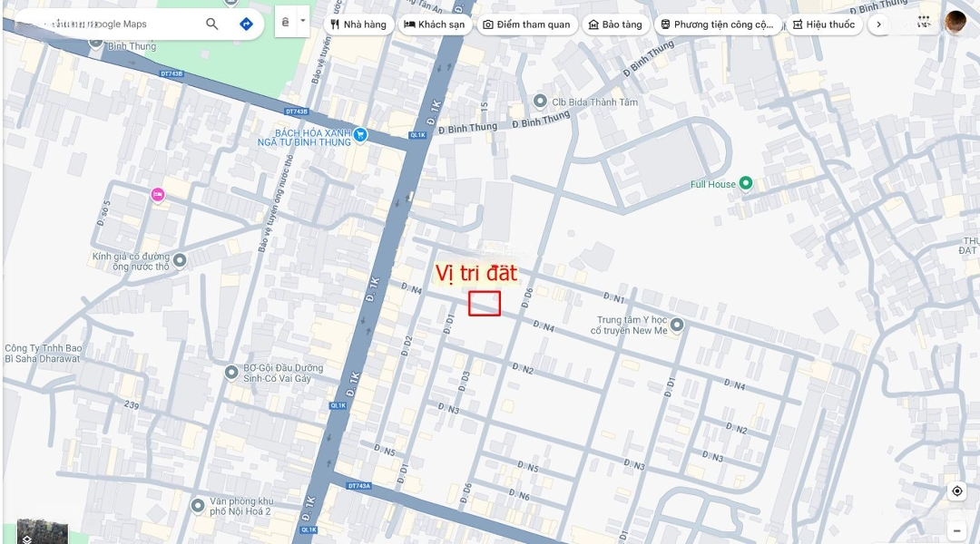Choose the Hiệu thuốc category chip

(x=824, y=24)
